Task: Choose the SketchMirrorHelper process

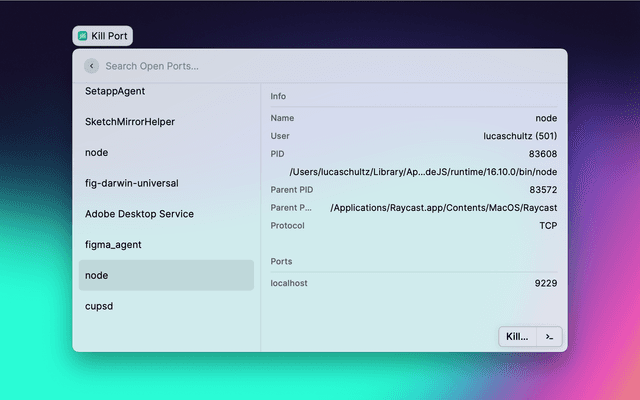Action: tap(166, 122)
